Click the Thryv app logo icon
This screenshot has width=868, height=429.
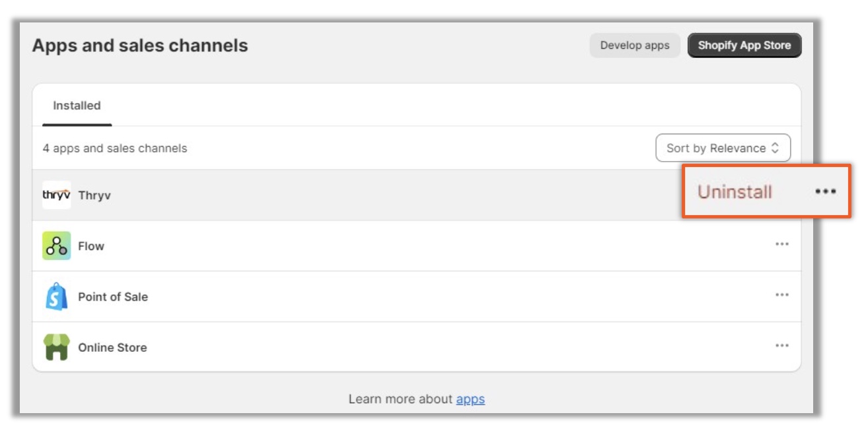56,195
